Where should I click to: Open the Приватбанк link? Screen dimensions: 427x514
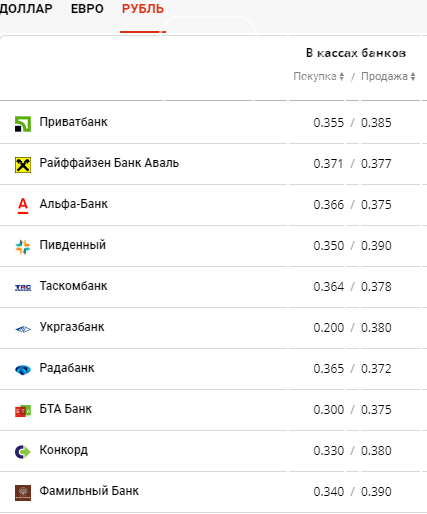coord(73,122)
